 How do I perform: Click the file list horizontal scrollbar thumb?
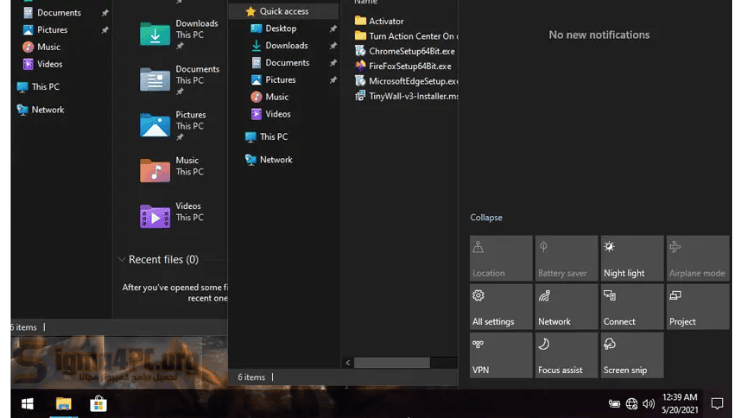[392, 363]
